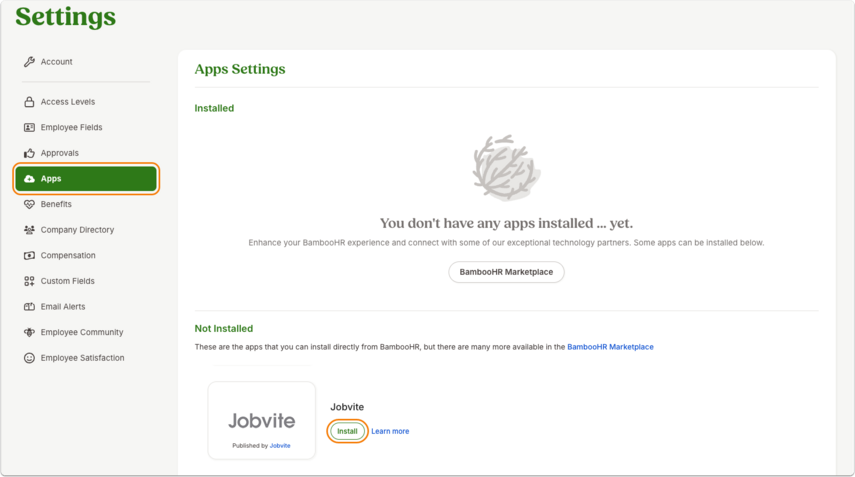Click the Employee Fields ID card icon
This screenshot has height=477, width=855.
29,128
